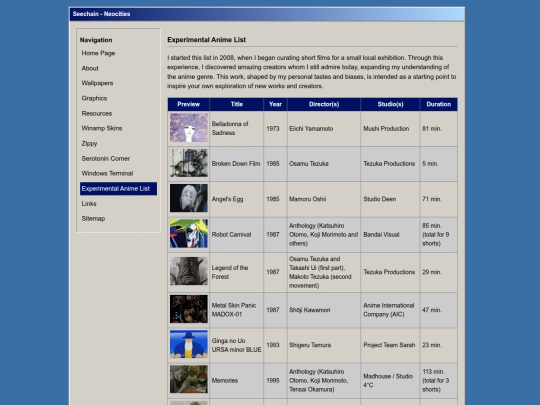Click the Metal Skin Panic MADOX-01 preview
The image size is (540, 405).
(189, 309)
